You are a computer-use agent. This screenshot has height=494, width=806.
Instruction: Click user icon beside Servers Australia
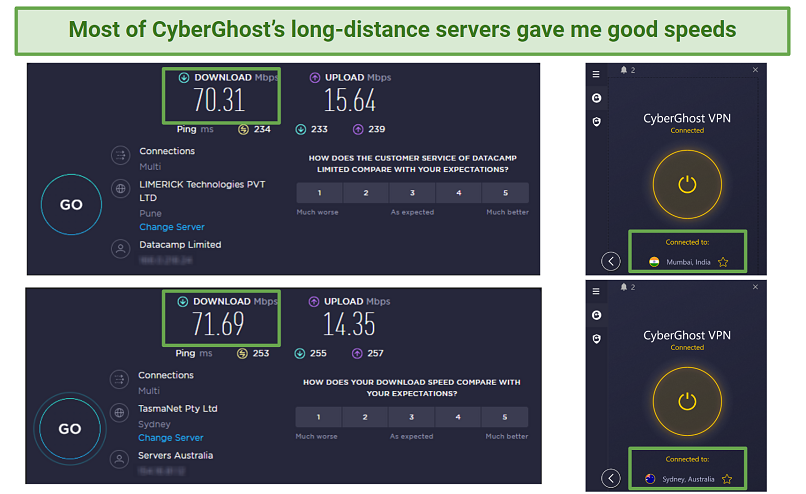tap(119, 460)
